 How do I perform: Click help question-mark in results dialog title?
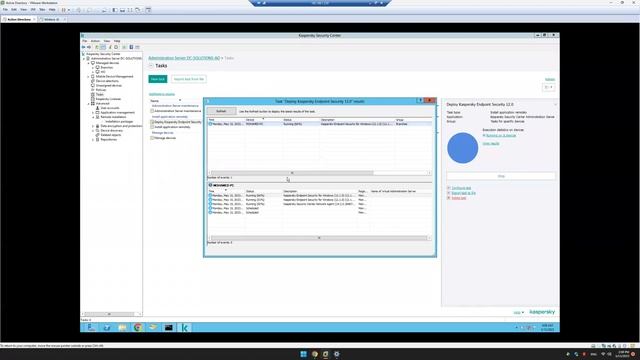(420, 100)
